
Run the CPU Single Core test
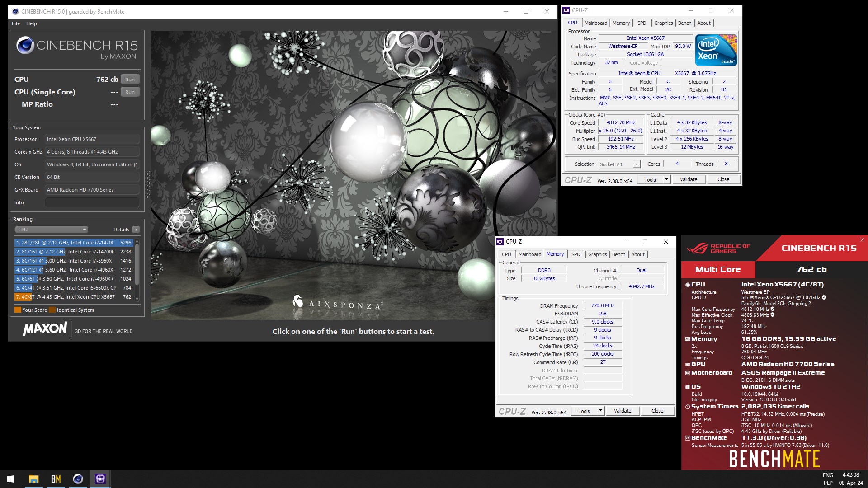click(x=130, y=92)
